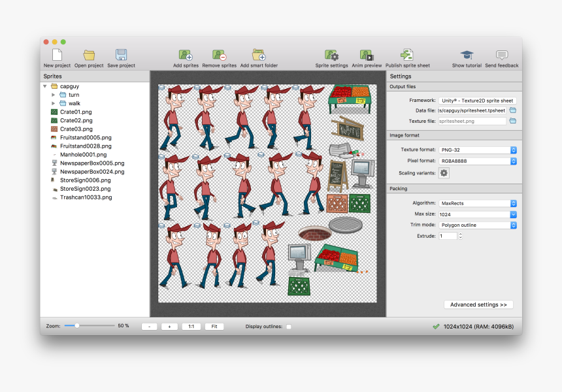Viewport: 562px width, 392px height.
Task: Click the Fit zoom button
Action: [214, 326]
